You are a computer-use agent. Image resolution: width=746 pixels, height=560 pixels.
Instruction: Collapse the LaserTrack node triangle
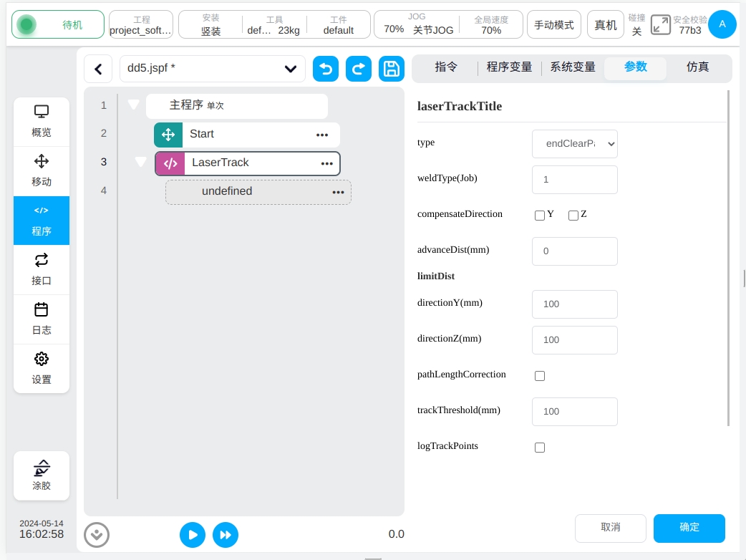click(141, 162)
